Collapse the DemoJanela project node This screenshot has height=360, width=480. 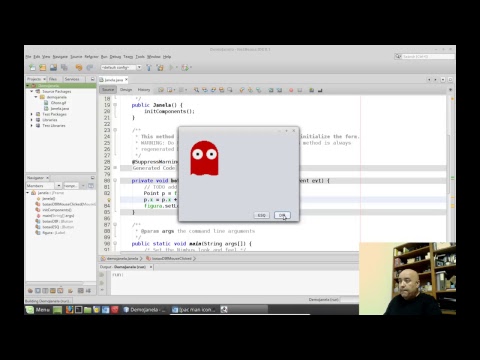click(28, 86)
